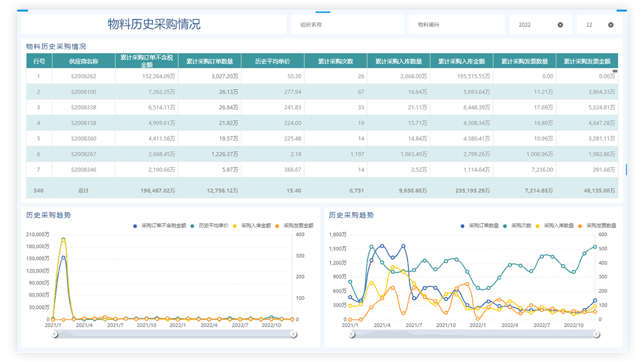Click right zoom slider handle of right chart

click(596, 334)
